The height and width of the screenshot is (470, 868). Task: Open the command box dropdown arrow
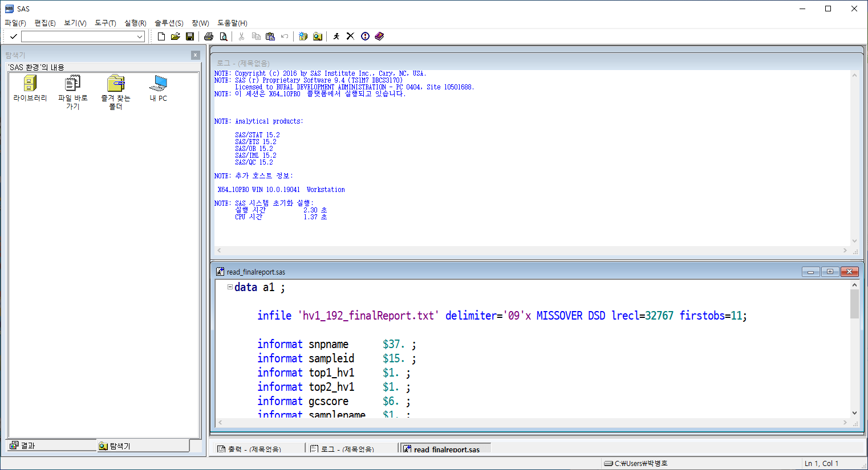(140, 36)
